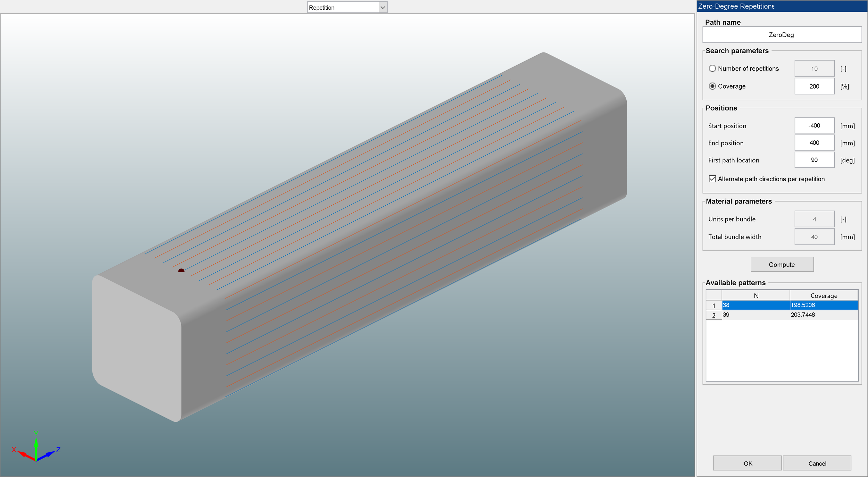The image size is (868, 477).
Task: Select pattern row with N 38
Action: (x=756, y=305)
